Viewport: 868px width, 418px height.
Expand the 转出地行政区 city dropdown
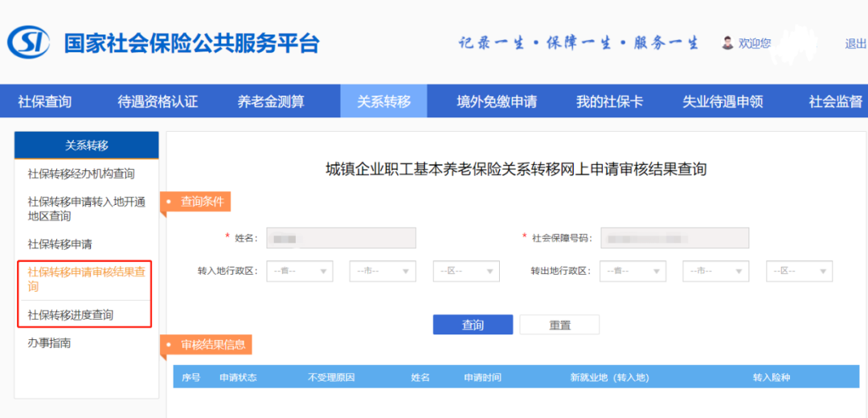(x=715, y=271)
